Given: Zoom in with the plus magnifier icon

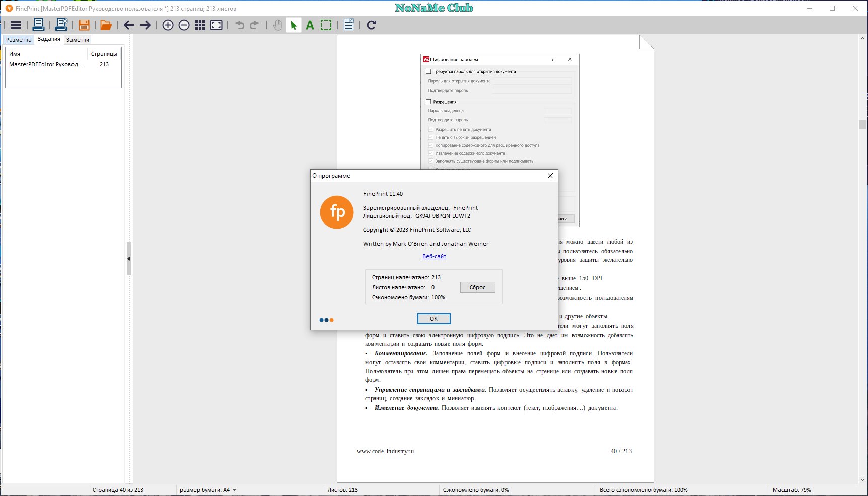Looking at the screenshot, I should [168, 25].
